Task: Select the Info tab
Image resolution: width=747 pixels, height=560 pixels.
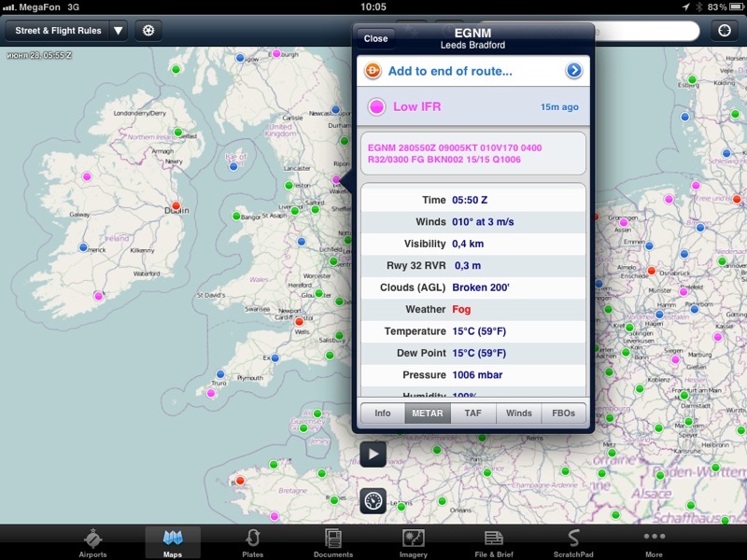Action: (x=382, y=413)
